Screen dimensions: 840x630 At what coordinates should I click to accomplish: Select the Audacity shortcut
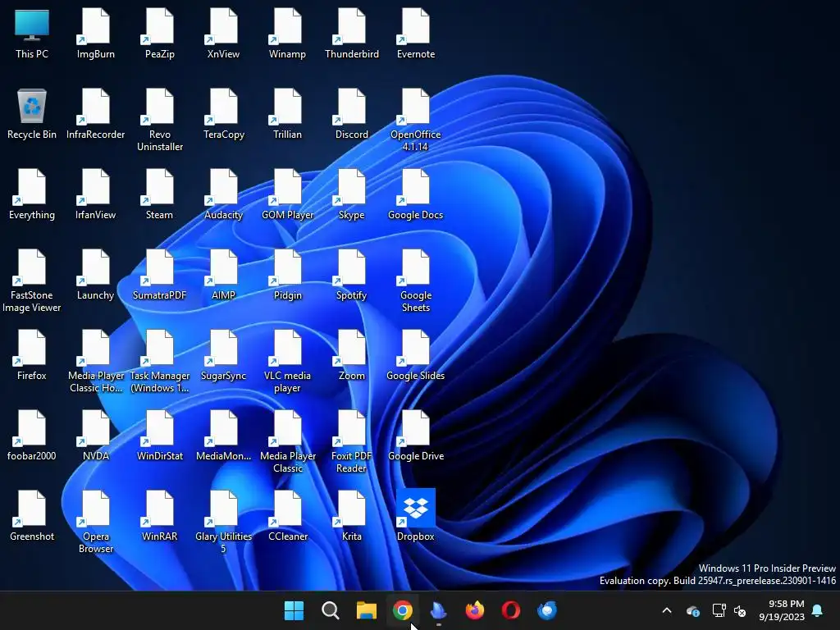223,195
